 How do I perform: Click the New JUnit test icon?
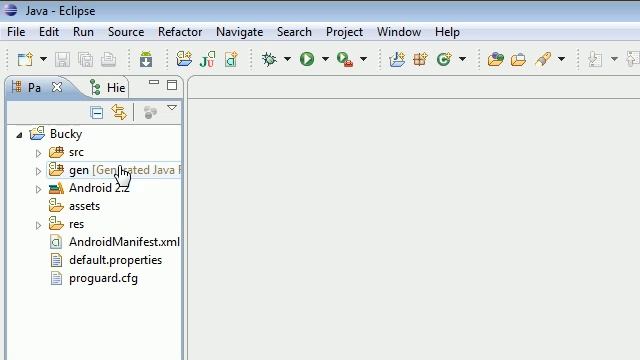click(x=207, y=60)
